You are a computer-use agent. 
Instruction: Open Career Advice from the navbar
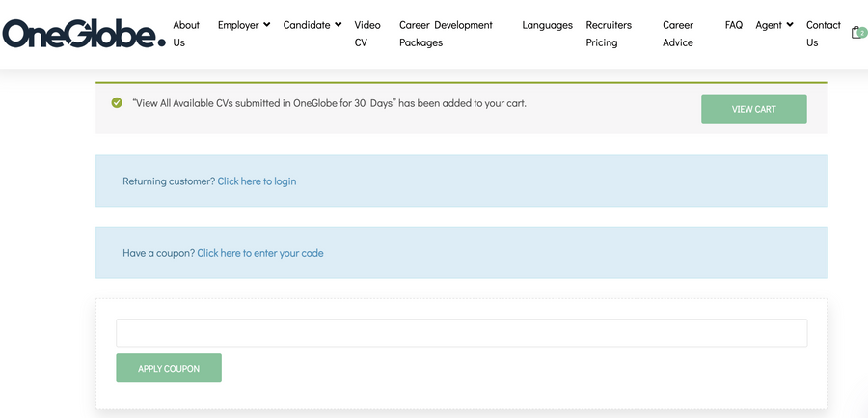pos(678,34)
